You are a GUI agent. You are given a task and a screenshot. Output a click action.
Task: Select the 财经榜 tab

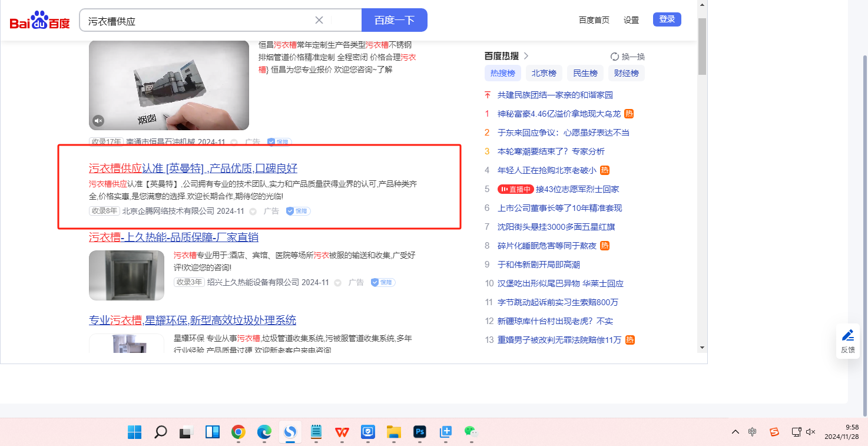pos(626,73)
